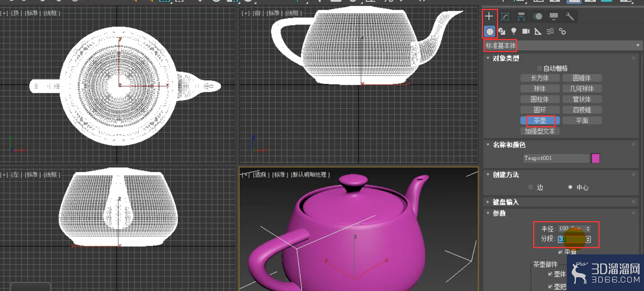The image size is (644, 291).
Task: Open [线框] menu in the front viewport
Action: click(294, 13)
